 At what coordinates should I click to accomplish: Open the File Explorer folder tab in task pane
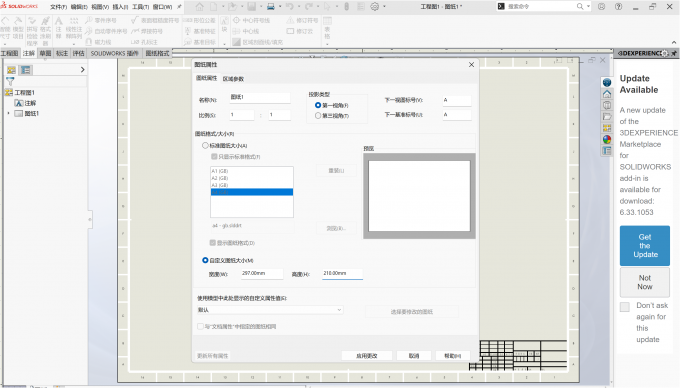pyautogui.click(x=607, y=117)
